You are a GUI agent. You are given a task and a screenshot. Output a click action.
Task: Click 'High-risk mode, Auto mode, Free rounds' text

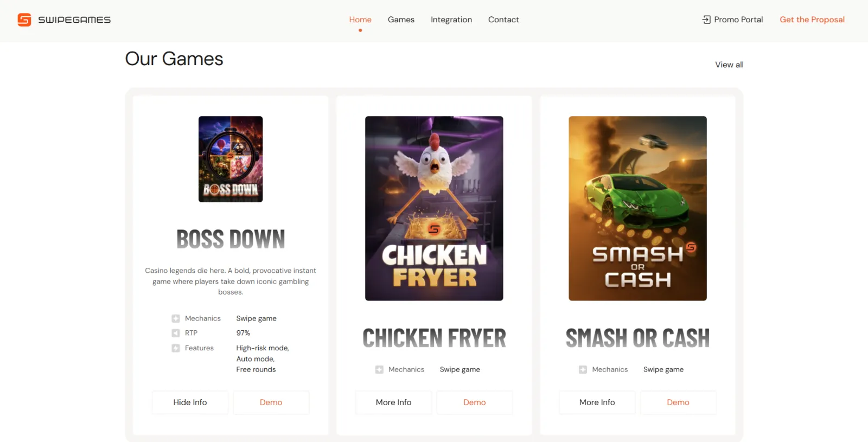pos(263,359)
